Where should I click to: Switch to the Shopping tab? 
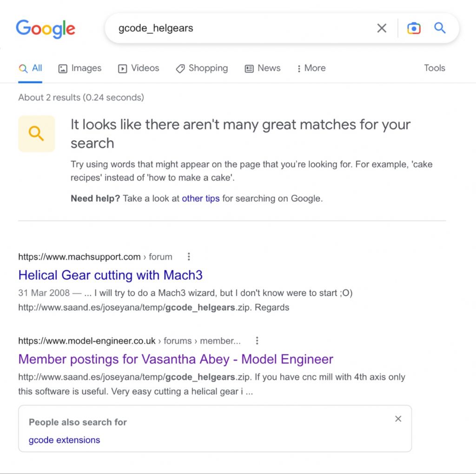(x=202, y=68)
